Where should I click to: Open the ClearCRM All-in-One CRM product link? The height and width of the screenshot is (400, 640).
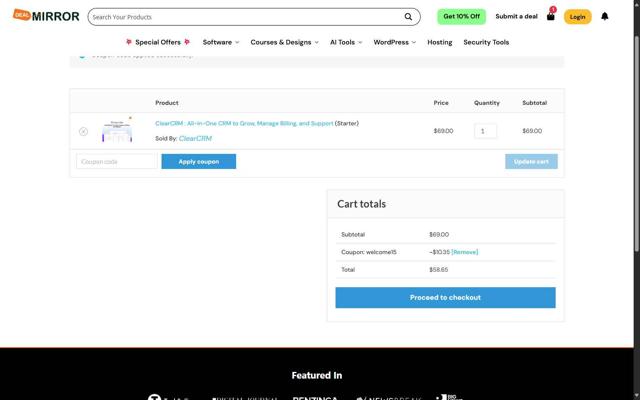244,123
